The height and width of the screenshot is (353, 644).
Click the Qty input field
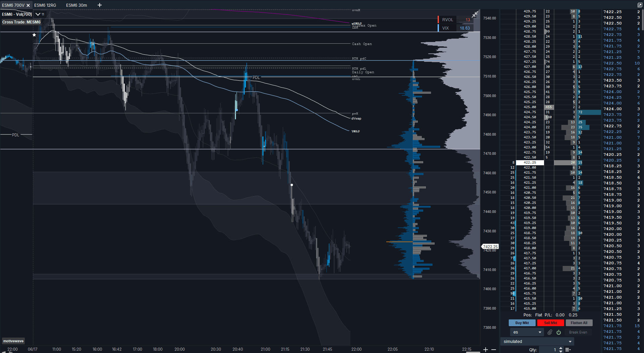pyautogui.click(x=548, y=350)
